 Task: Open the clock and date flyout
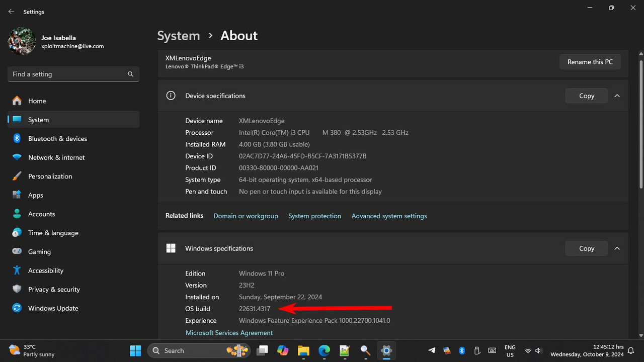pos(587,350)
